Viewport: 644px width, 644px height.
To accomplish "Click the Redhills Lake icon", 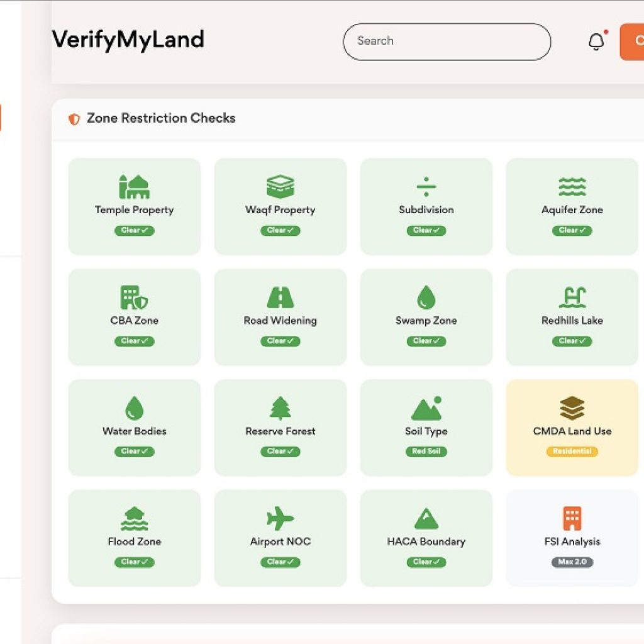I will tap(572, 297).
